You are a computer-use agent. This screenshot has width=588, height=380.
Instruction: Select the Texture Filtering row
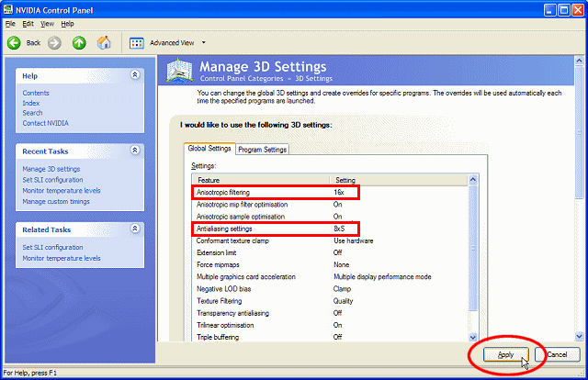click(x=330, y=301)
